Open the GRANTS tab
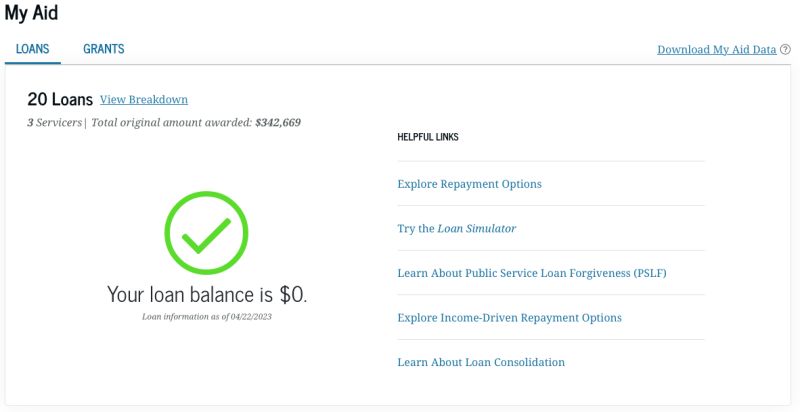The image size is (800, 412). (104, 49)
